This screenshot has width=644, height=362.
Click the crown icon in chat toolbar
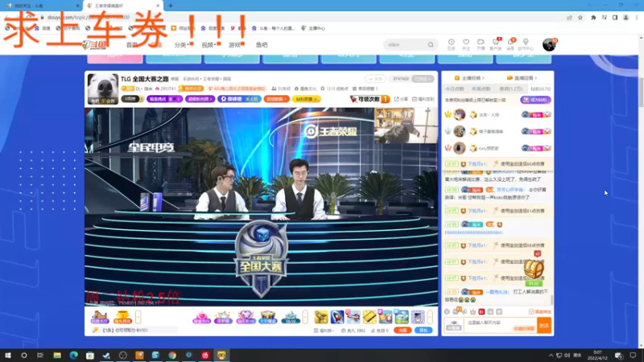click(473, 312)
